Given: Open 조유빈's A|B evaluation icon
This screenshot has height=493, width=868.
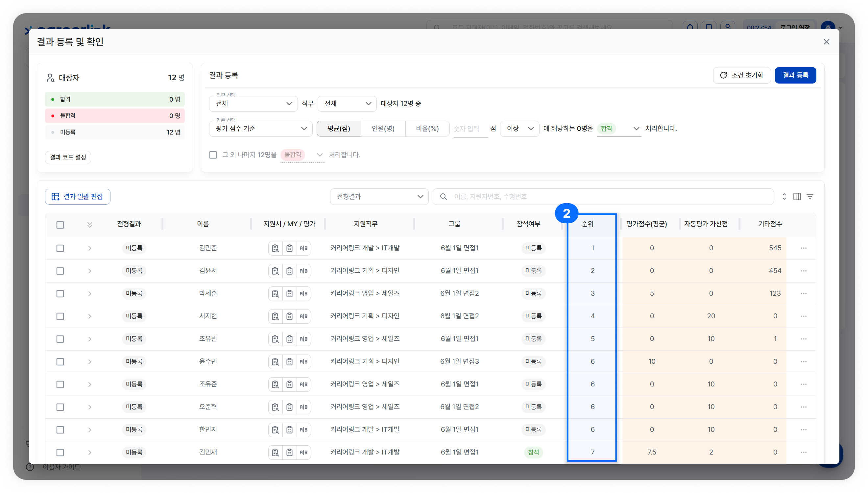Looking at the screenshot, I should pos(303,339).
